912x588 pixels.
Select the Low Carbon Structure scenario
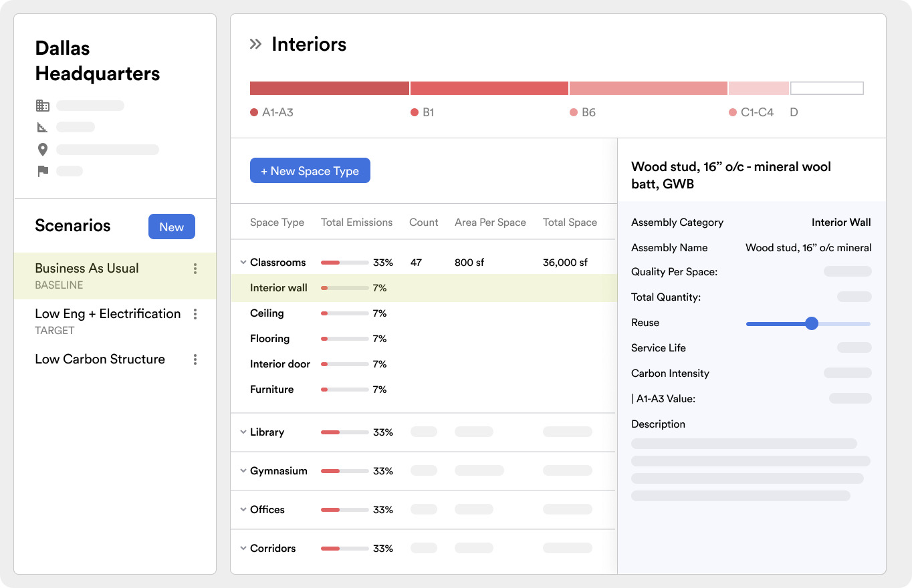click(100, 359)
